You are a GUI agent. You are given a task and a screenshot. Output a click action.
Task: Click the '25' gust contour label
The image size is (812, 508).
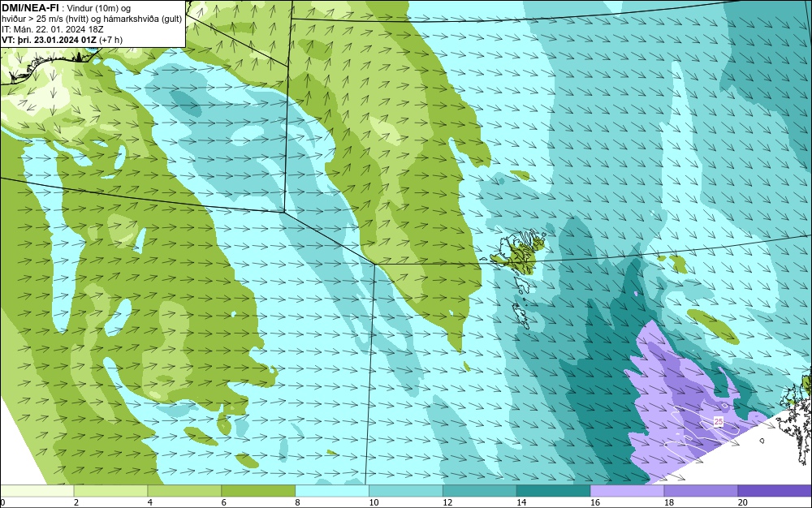[719, 422]
